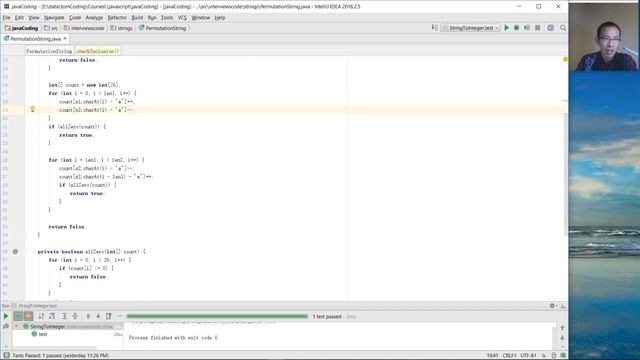
Task: Open the Analyze menu
Action: click(x=94, y=18)
